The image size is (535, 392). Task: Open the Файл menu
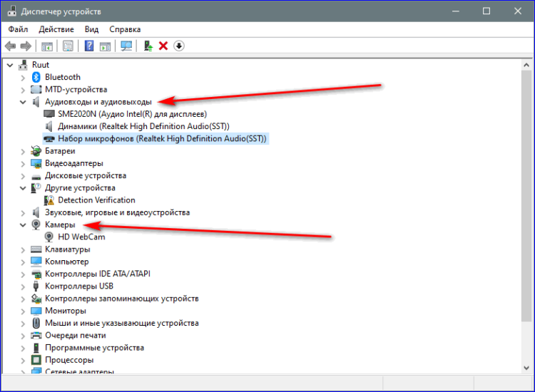tap(19, 29)
